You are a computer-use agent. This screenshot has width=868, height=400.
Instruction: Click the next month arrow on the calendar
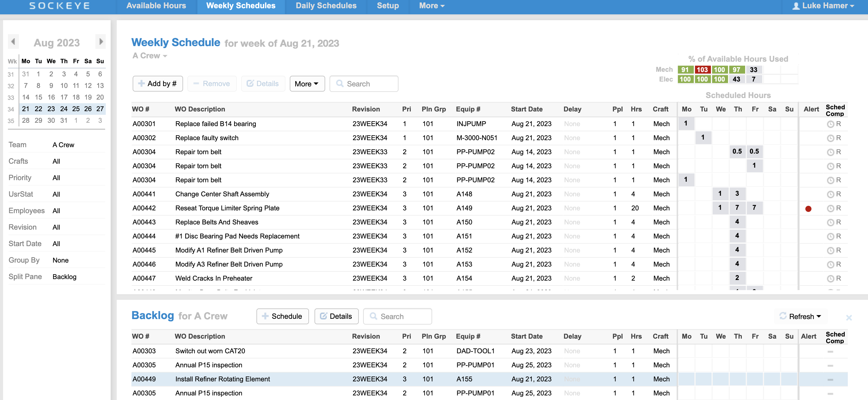[x=101, y=42]
